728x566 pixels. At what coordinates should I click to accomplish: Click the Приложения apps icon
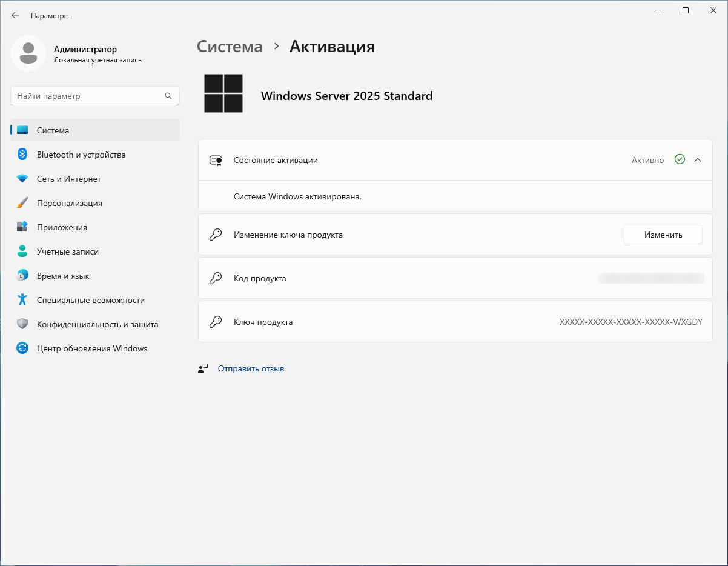22,227
